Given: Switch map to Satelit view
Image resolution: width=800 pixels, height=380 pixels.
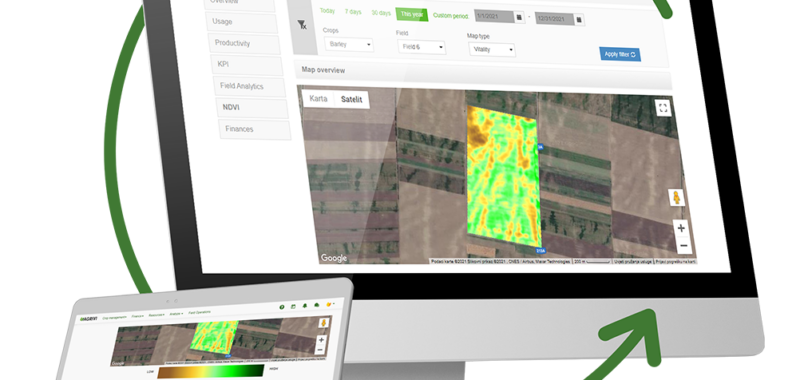Looking at the screenshot, I should (x=352, y=99).
